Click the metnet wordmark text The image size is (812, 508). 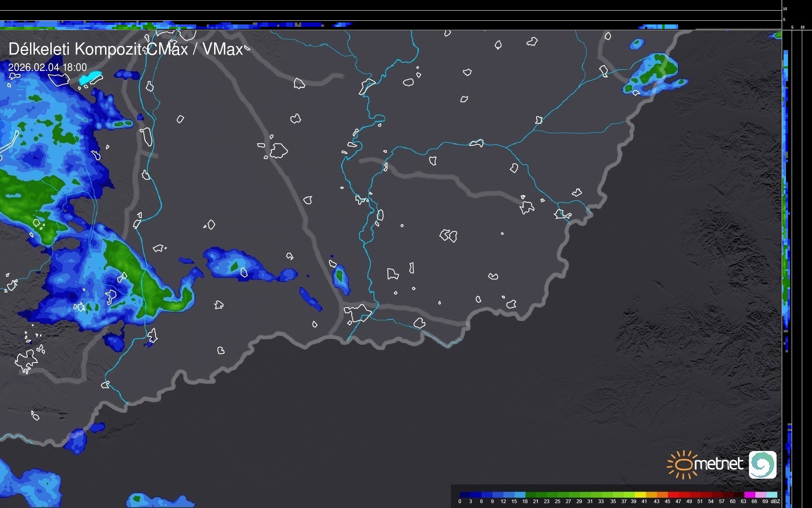click(719, 464)
